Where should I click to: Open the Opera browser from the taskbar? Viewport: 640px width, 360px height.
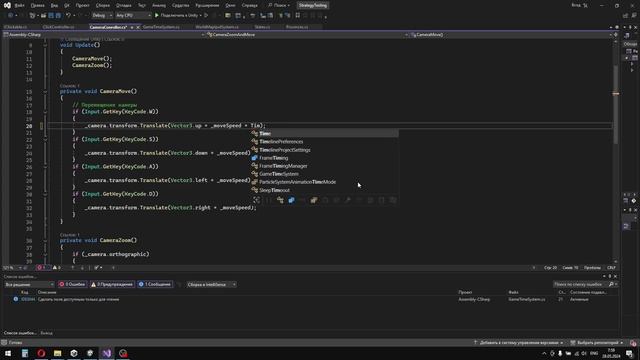[41, 353]
